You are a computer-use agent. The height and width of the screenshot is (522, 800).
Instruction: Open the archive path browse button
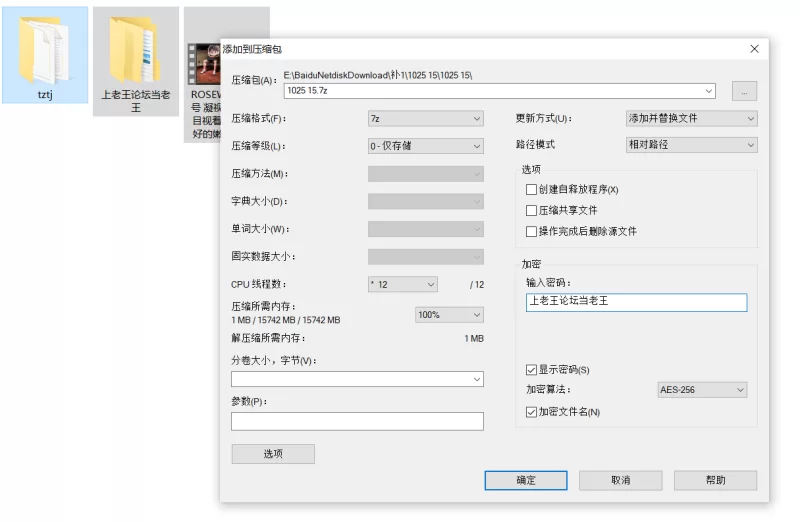click(744, 91)
